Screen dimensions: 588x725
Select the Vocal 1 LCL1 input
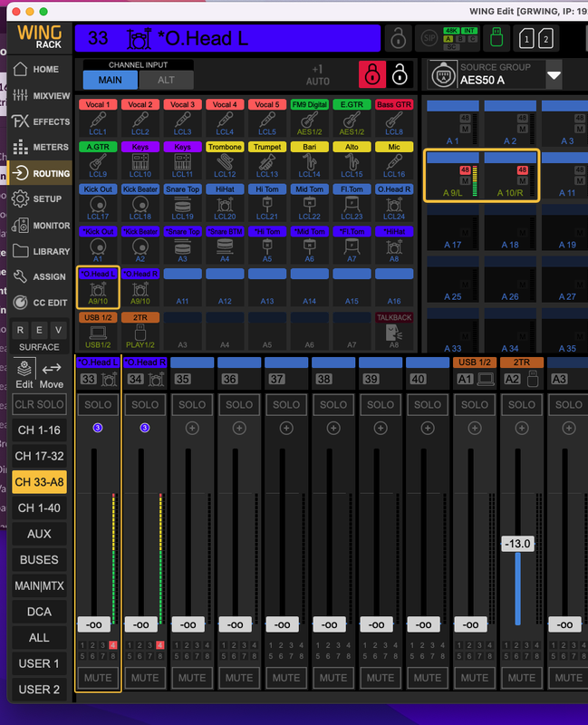pos(98,118)
